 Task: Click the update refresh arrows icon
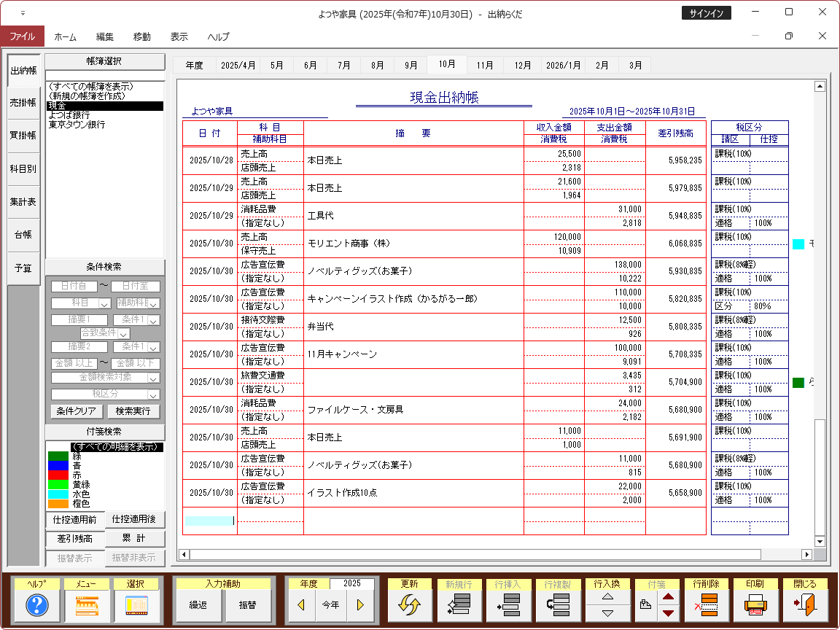pyautogui.click(x=410, y=605)
